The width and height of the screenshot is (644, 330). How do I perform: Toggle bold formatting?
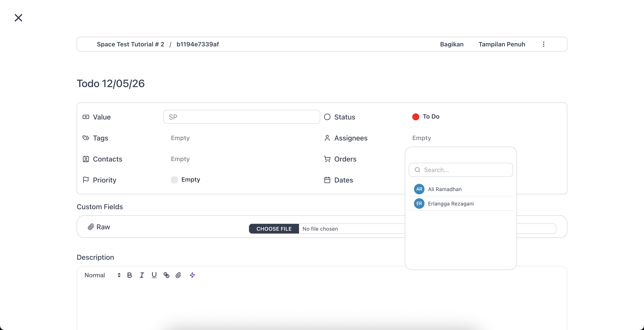129,275
